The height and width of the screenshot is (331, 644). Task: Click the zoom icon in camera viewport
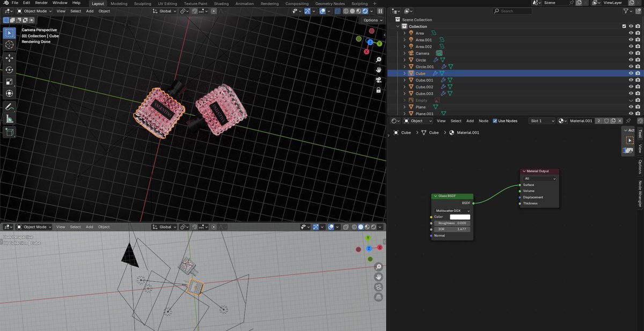(378, 60)
